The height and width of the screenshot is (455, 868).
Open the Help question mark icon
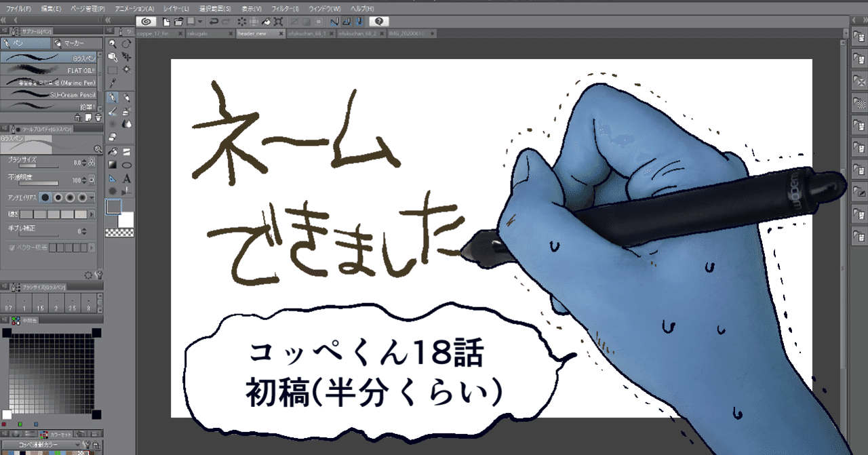click(378, 22)
